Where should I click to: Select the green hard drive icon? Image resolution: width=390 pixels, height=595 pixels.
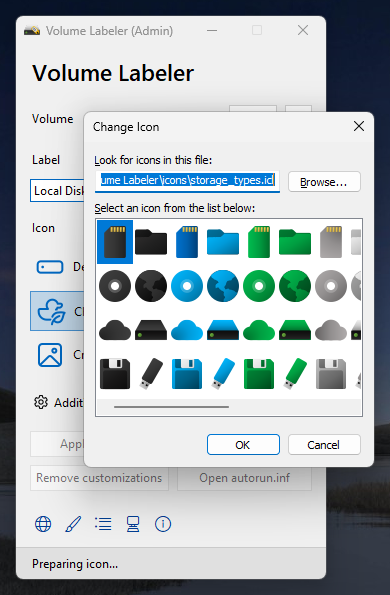click(295, 330)
